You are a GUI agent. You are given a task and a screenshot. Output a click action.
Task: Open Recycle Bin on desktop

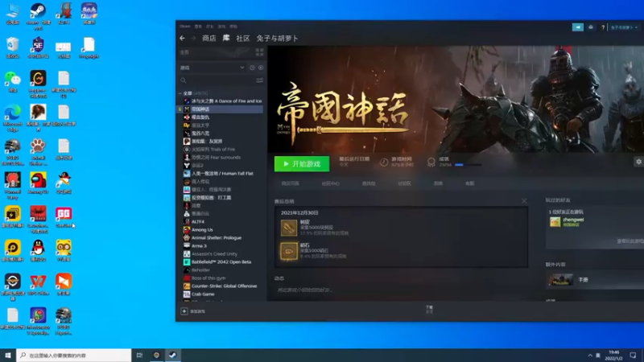click(13, 47)
